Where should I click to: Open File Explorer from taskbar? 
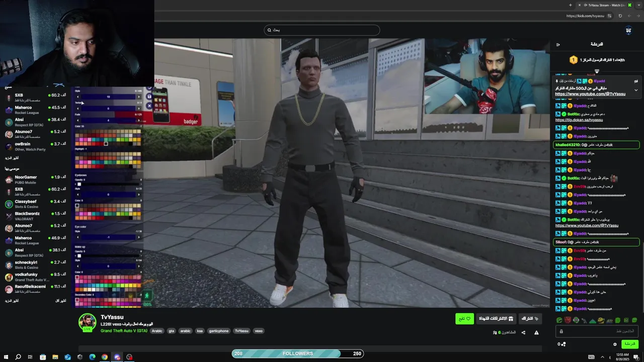[55, 357]
